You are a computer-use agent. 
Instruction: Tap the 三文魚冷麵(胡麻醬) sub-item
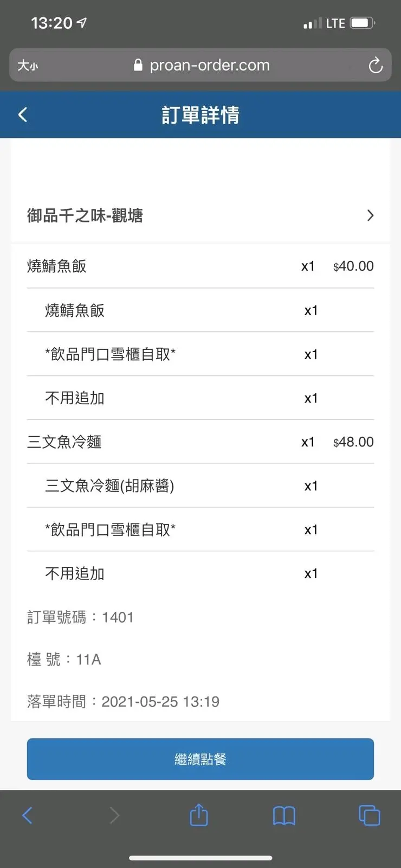point(109,486)
